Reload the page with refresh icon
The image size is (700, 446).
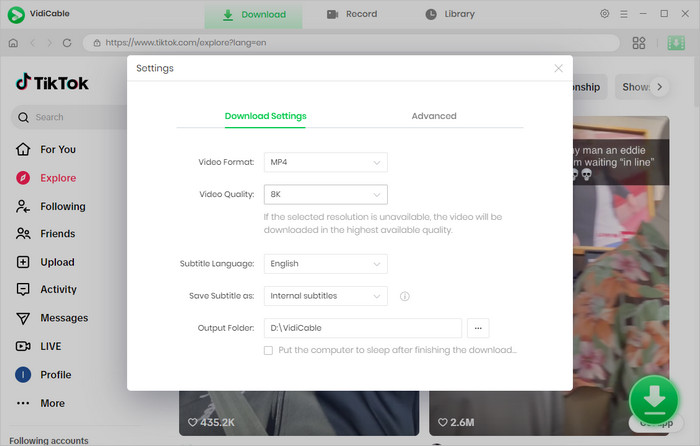coord(67,43)
